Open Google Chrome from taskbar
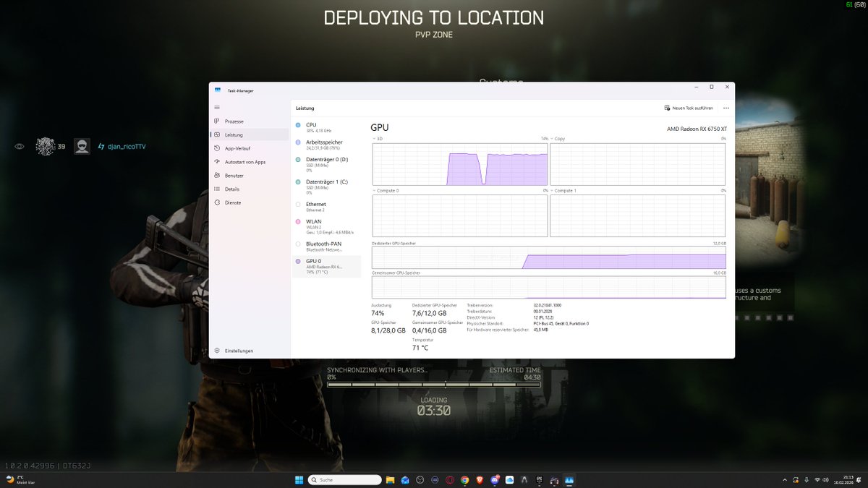This screenshot has height=488, width=868. [x=464, y=479]
